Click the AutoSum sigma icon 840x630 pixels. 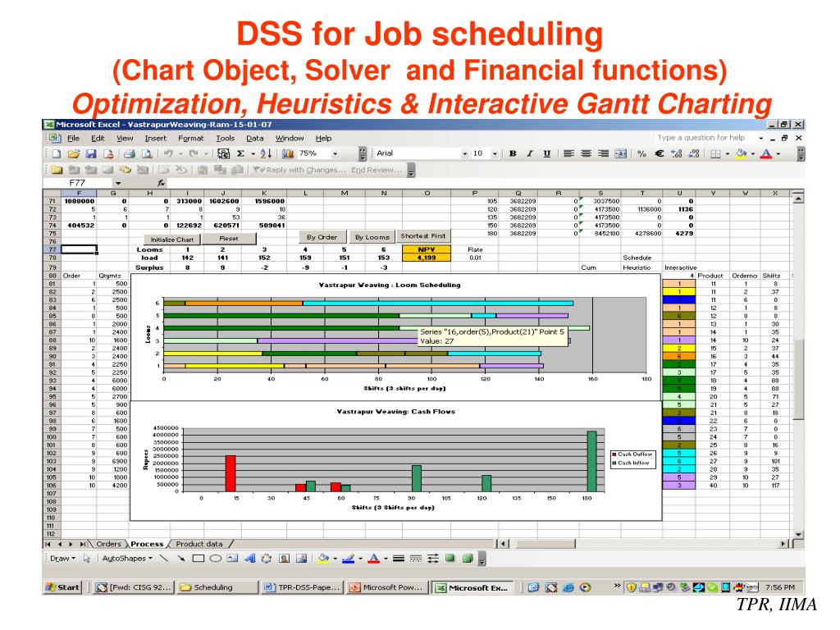click(240, 153)
